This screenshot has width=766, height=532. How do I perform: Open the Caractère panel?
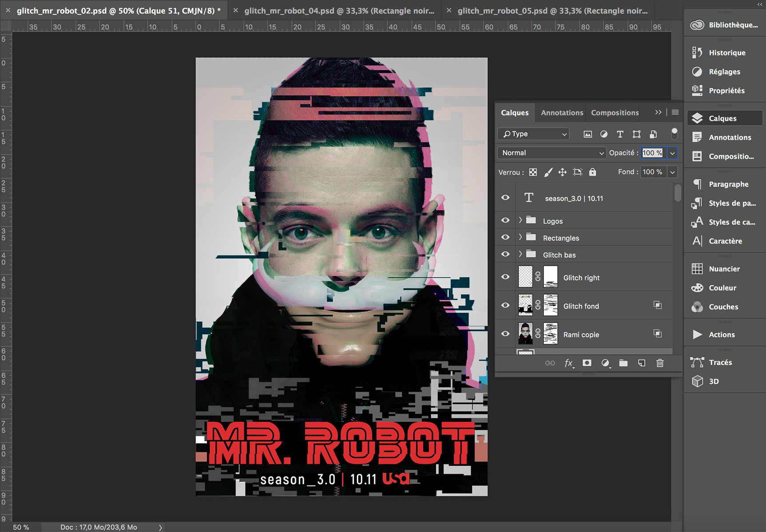[x=725, y=241]
